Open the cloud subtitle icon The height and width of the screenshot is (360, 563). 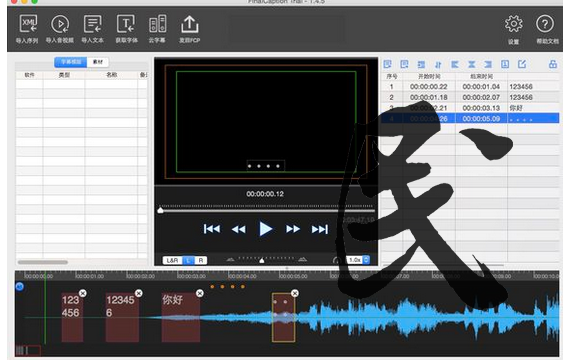(158, 24)
